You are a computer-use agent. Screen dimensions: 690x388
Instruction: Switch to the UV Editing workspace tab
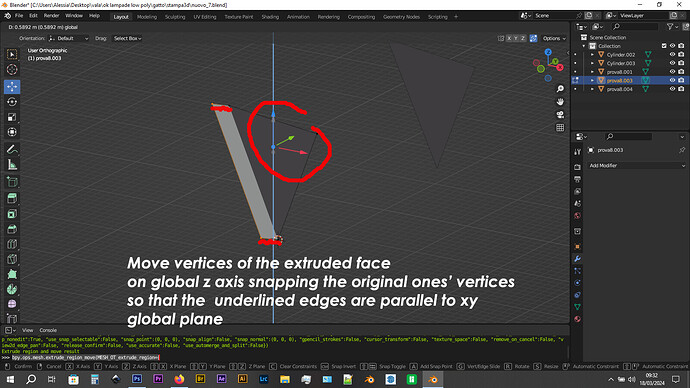tap(205, 17)
